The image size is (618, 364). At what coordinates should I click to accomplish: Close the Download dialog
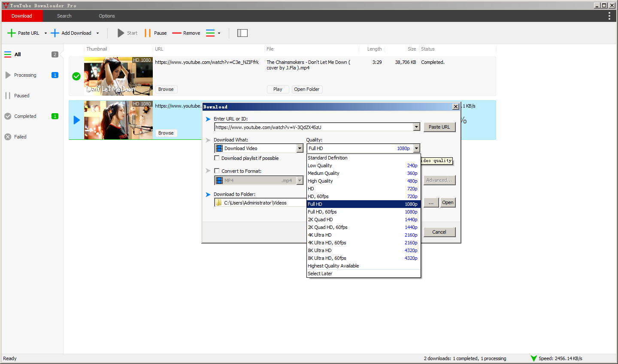pyautogui.click(x=456, y=107)
